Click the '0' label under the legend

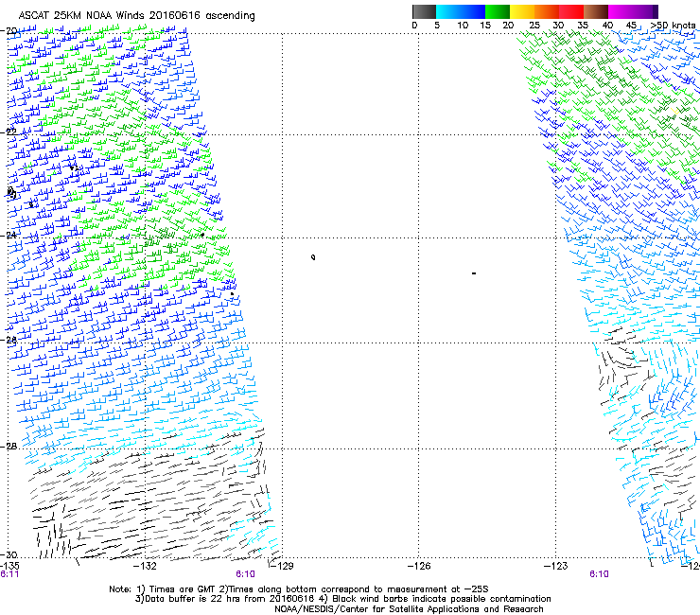pos(414,26)
